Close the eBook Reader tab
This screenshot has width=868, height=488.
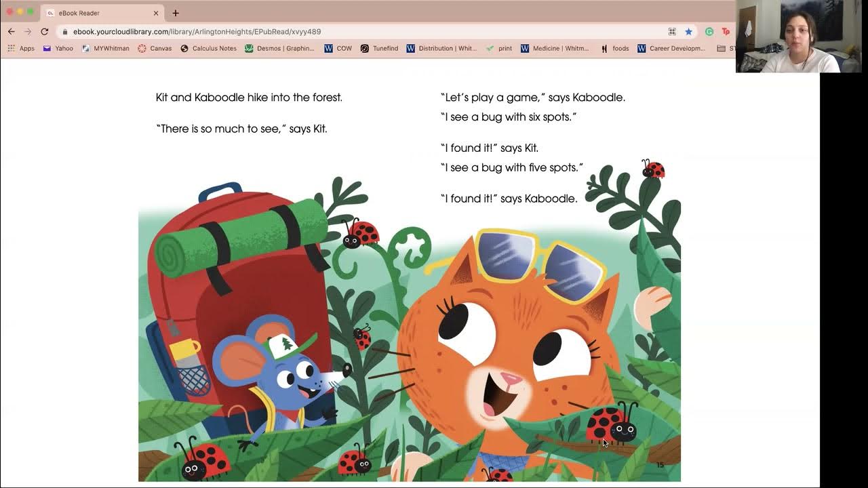156,13
